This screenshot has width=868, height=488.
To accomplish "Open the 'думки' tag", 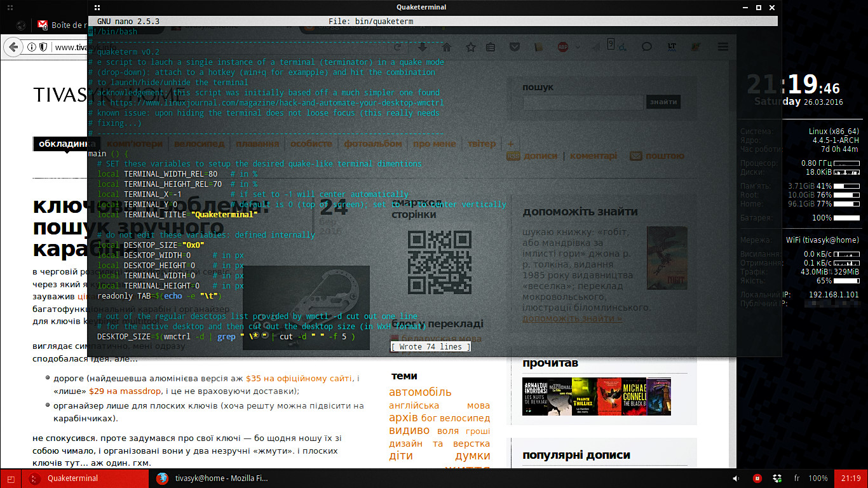I will (473, 456).
